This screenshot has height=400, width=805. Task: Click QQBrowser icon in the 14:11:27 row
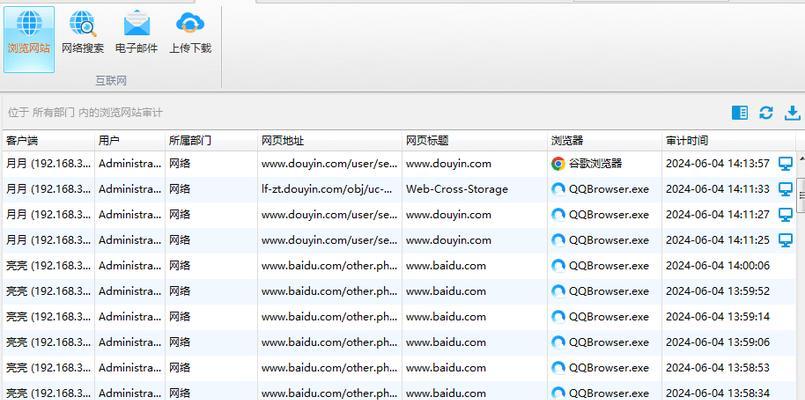tap(558, 215)
